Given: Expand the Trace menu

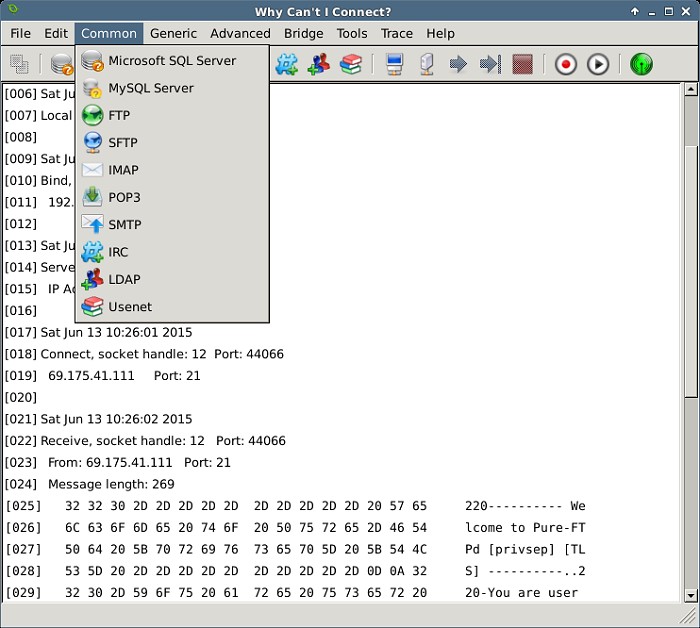Looking at the screenshot, I should click(396, 33).
